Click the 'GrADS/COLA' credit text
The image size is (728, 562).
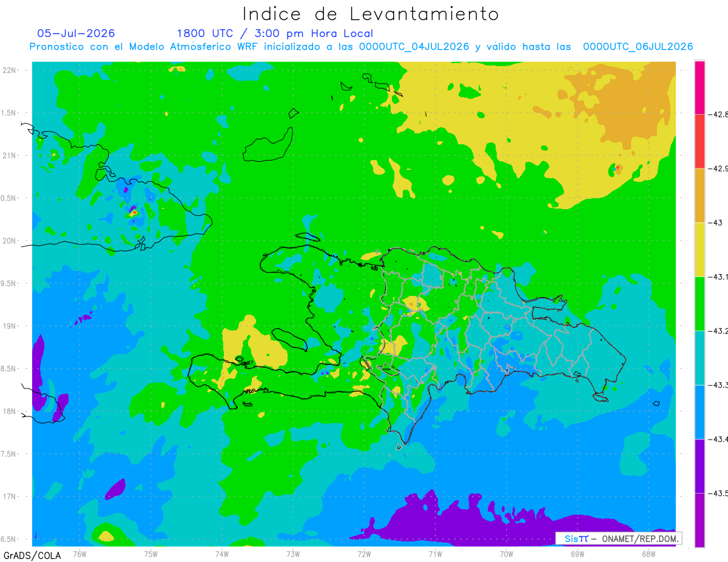point(32,555)
